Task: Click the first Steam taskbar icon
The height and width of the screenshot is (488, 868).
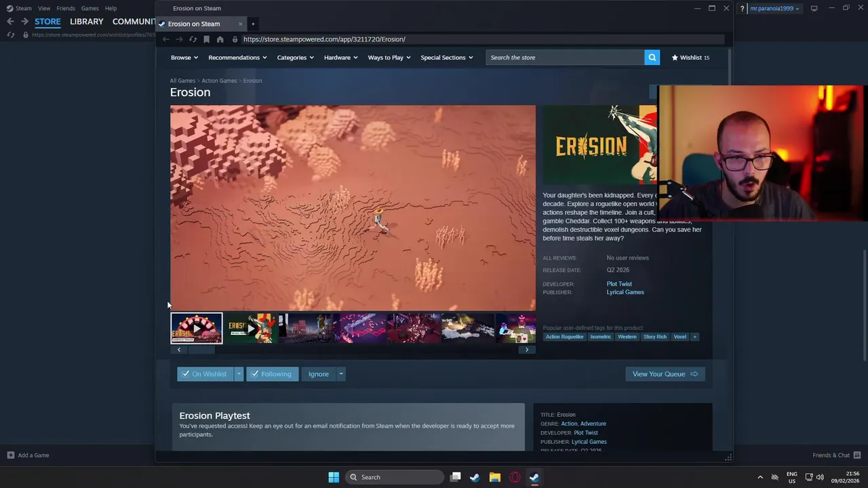Action: 475,477
